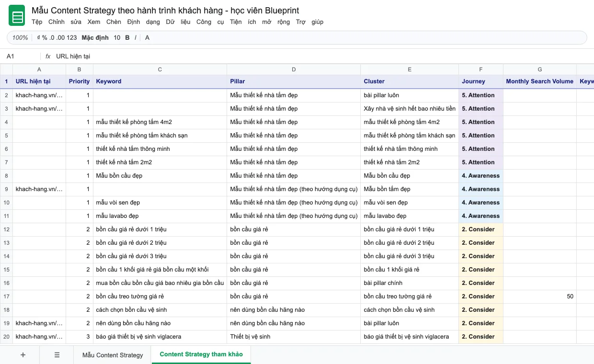Open the Chèn menu
594x364 pixels.
[x=114, y=22]
